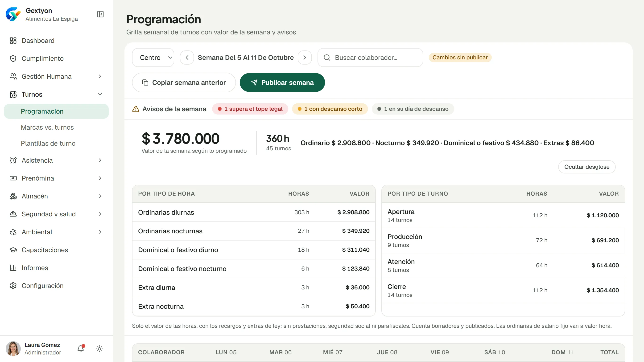Click the Cambios sin publicar badge
This screenshot has width=644, height=362.
[460, 58]
